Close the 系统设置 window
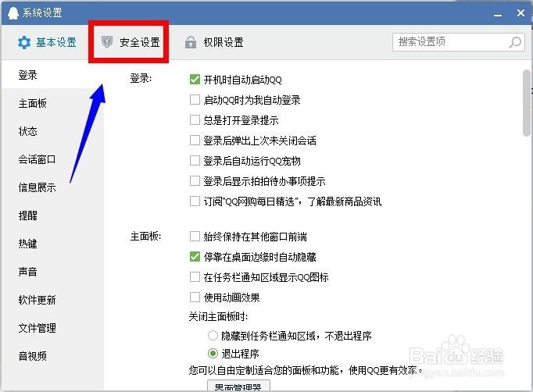533x392 pixels. (520, 13)
